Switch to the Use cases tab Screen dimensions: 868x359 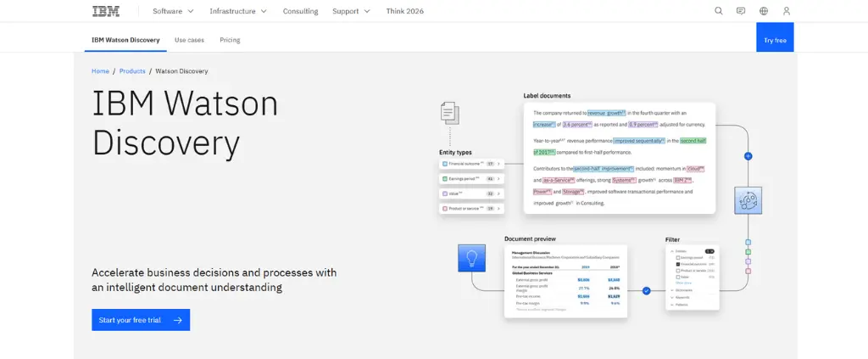click(189, 40)
